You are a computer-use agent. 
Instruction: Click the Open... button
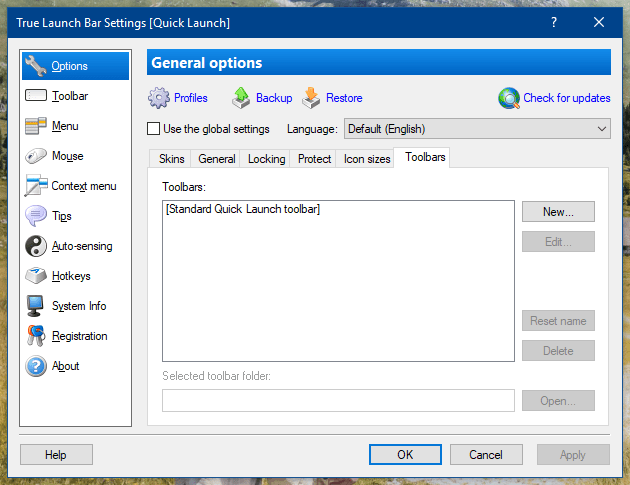558,401
